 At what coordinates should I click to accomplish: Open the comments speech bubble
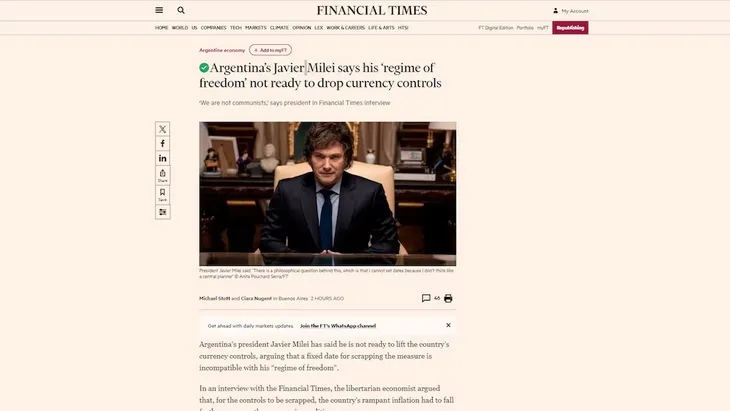tap(426, 298)
